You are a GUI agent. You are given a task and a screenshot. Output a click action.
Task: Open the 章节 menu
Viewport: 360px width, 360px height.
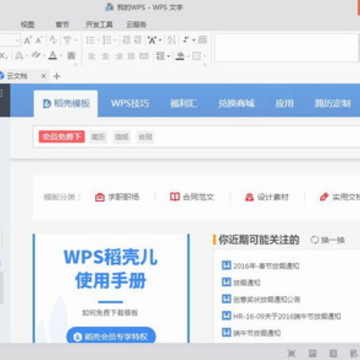[62, 25]
